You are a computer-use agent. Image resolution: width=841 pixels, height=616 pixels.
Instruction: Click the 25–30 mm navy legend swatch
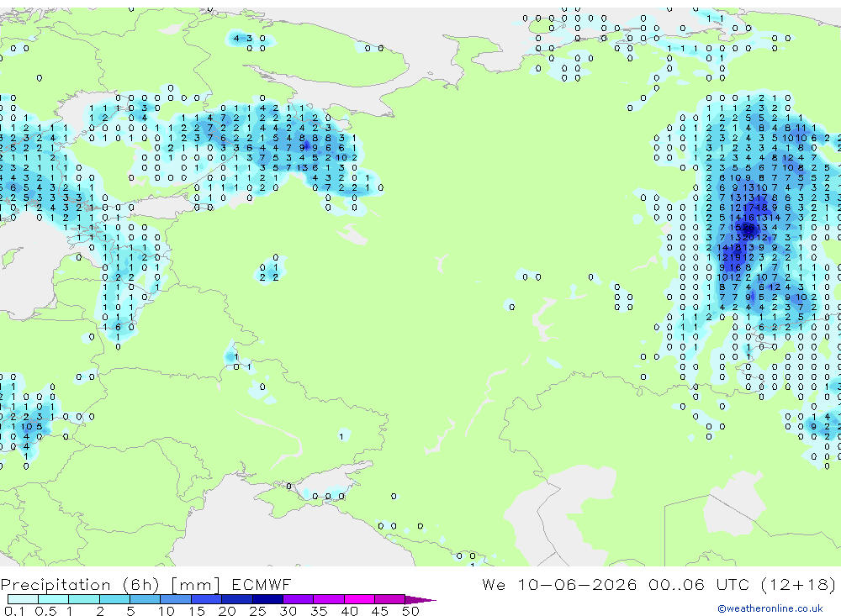click(x=267, y=599)
